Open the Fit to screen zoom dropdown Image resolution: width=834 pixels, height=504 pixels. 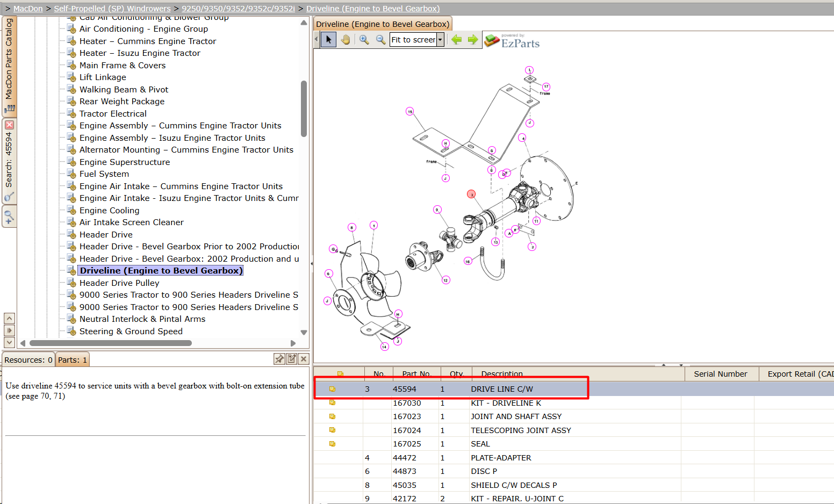pos(440,40)
